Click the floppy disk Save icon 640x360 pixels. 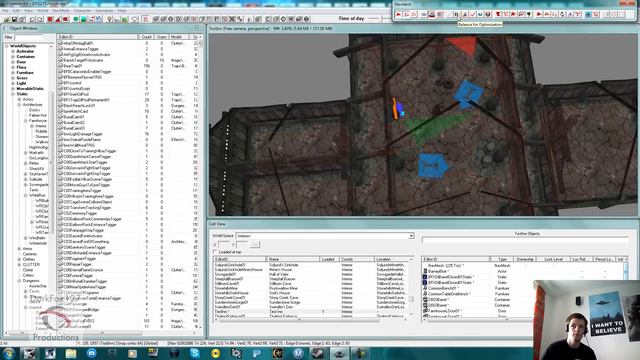[14, 19]
